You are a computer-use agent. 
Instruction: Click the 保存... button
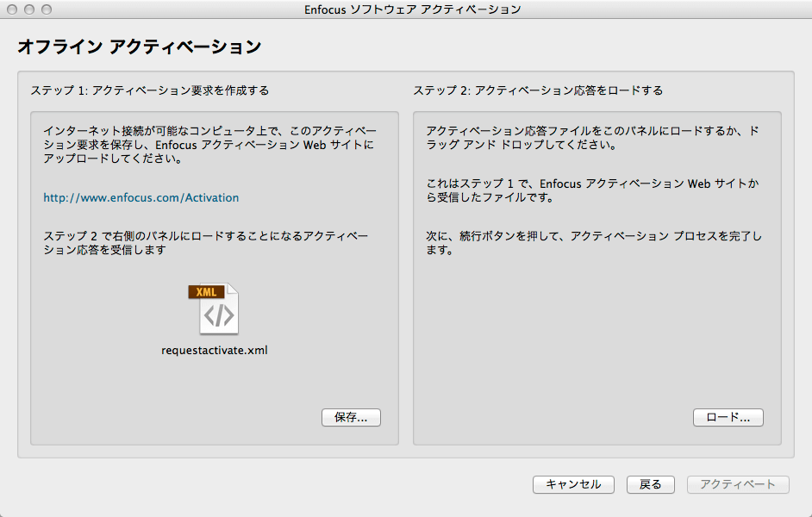351,417
